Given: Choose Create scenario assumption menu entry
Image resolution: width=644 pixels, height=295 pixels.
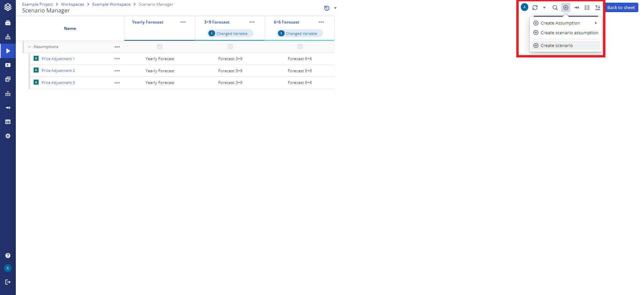Looking at the screenshot, I should (569, 33).
